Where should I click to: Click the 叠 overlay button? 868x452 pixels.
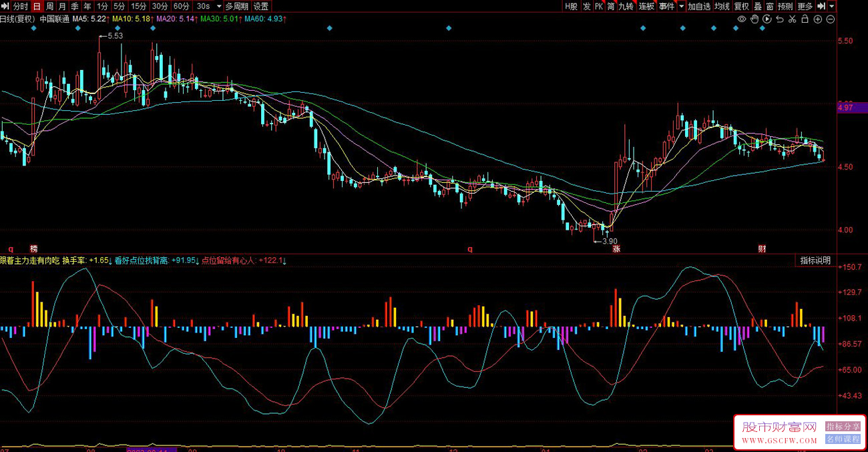758,6
